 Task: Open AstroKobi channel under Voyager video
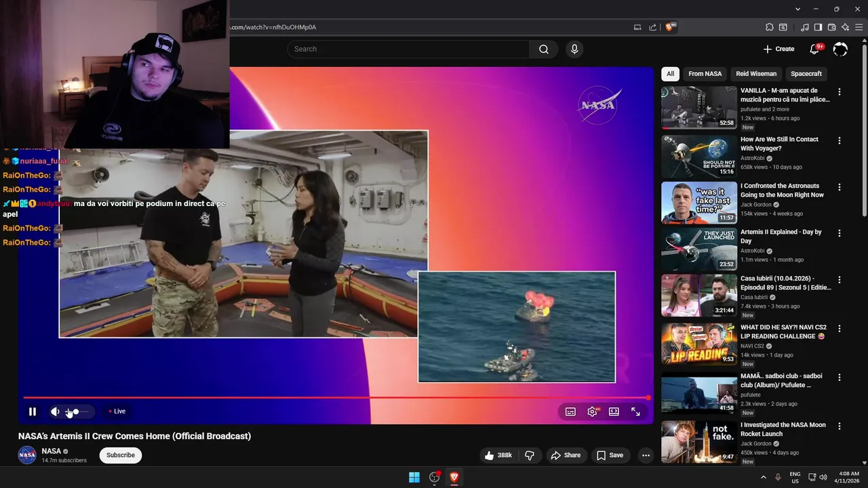pos(752,158)
